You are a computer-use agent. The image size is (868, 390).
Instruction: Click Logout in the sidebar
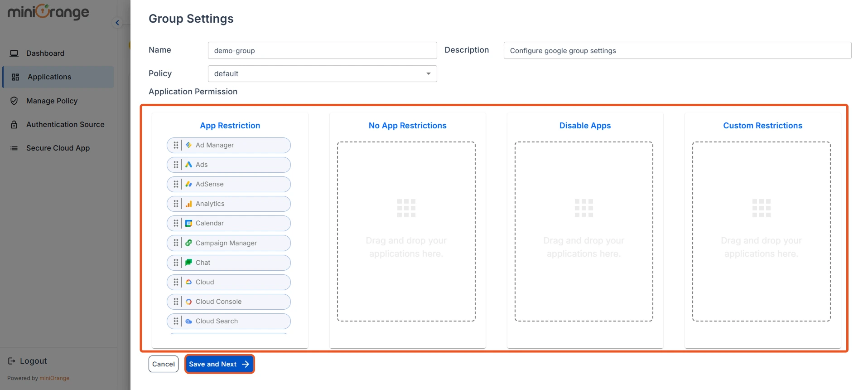tap(28, 361)
